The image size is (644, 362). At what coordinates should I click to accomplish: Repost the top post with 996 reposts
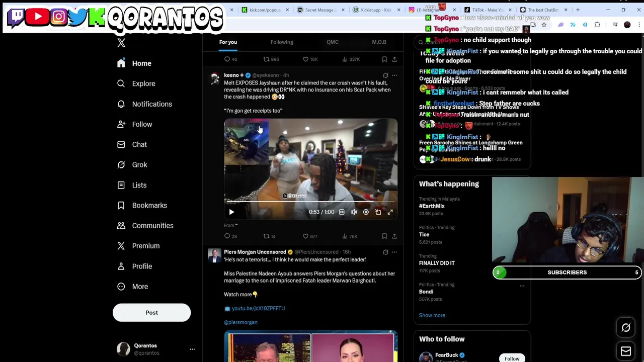[271, 59]
